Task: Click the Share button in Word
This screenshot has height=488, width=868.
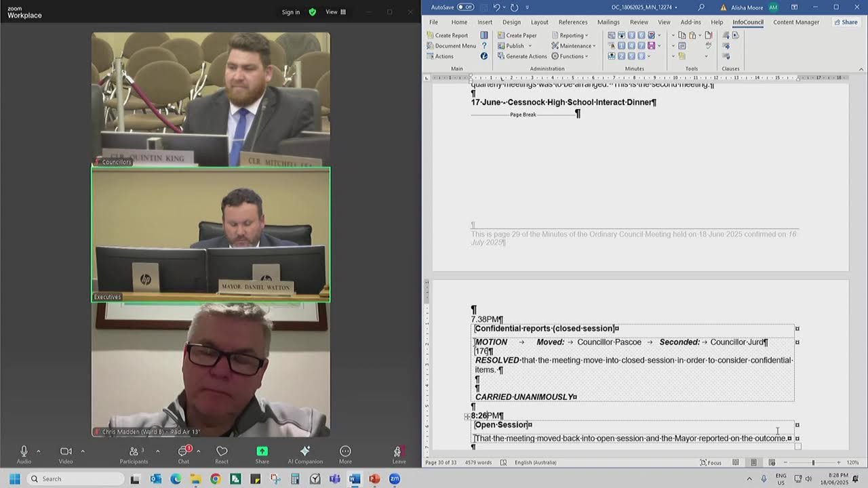Action: coord(846,22)
